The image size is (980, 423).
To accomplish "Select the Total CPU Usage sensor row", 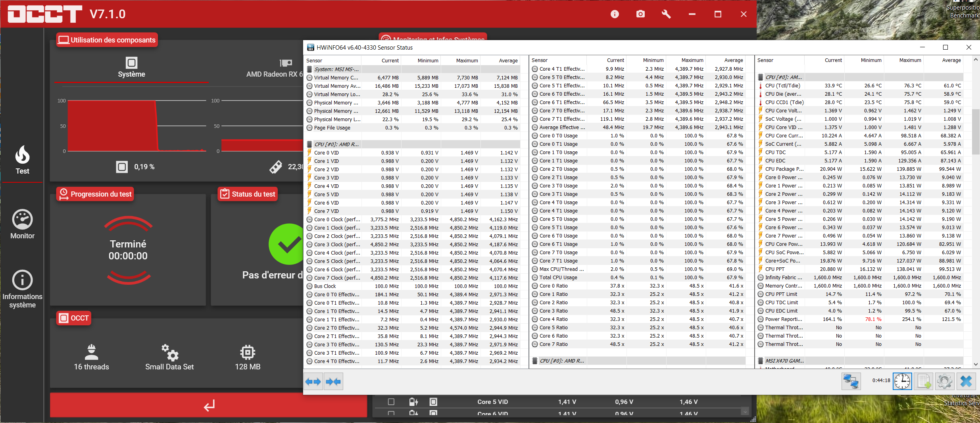I will pyautogui.click(x=638, y=278).
